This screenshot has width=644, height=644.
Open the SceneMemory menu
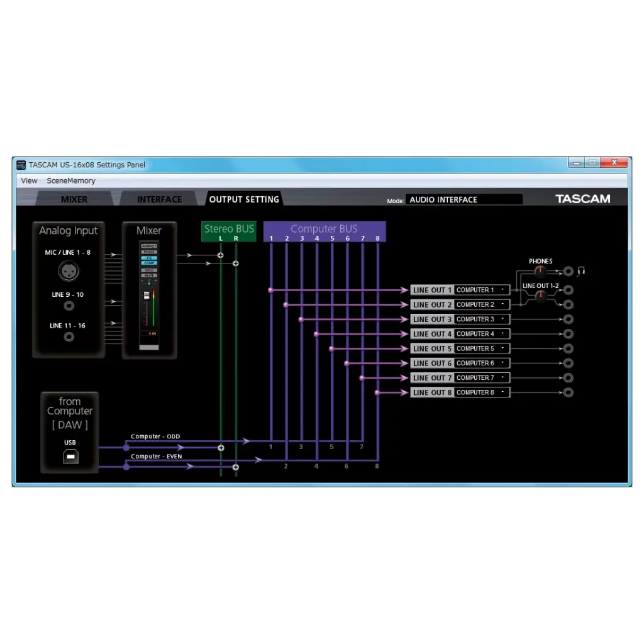tap(71, 181)
